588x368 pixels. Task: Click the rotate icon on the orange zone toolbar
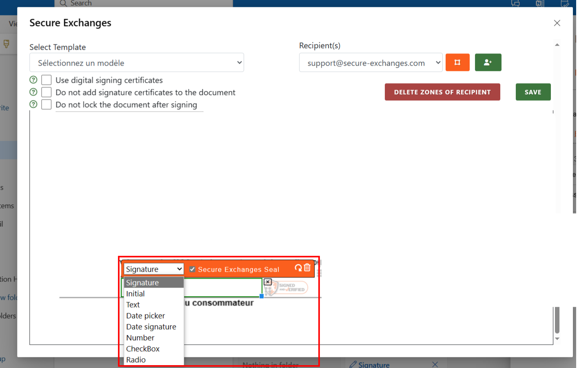pyautogui.click(x=298, y=268)
